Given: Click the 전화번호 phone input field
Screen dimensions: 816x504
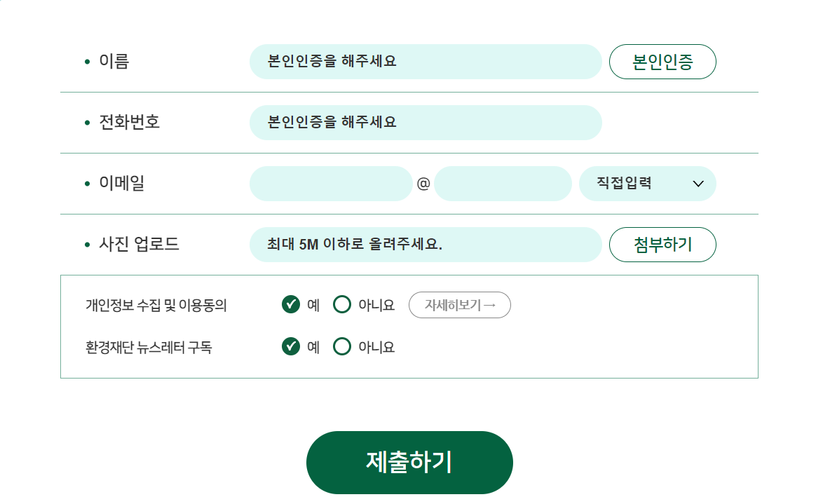Looking at the screenshot, I should pos(425,122).
